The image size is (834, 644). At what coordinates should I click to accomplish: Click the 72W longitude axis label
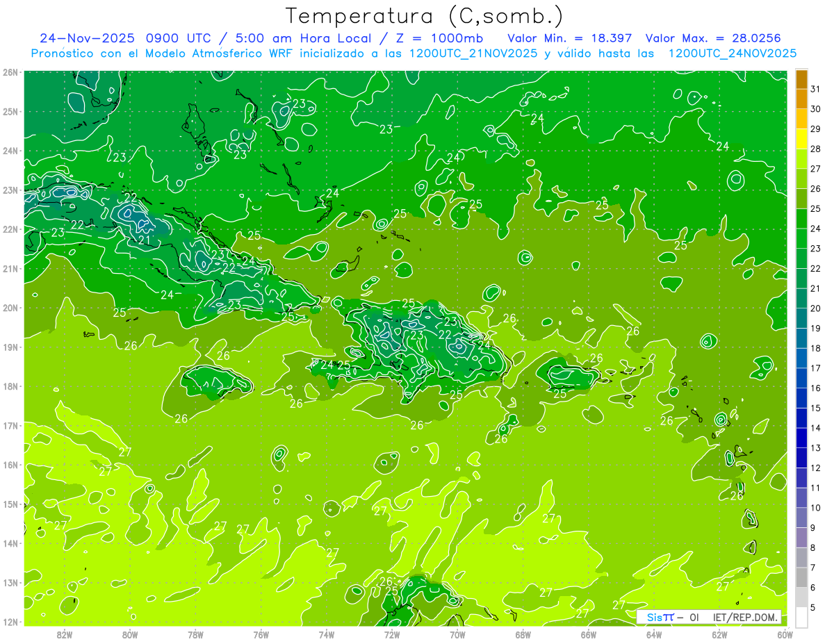click(x=392, y=634)
